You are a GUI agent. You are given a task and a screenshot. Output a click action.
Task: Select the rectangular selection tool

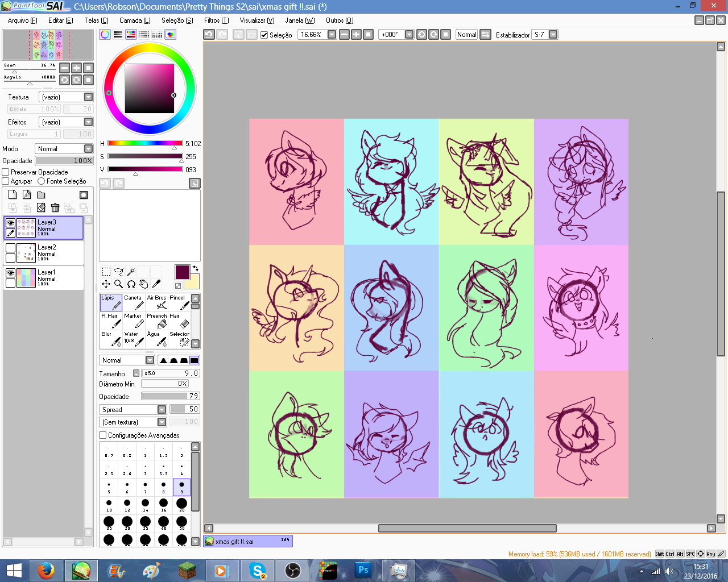point(106,272)
